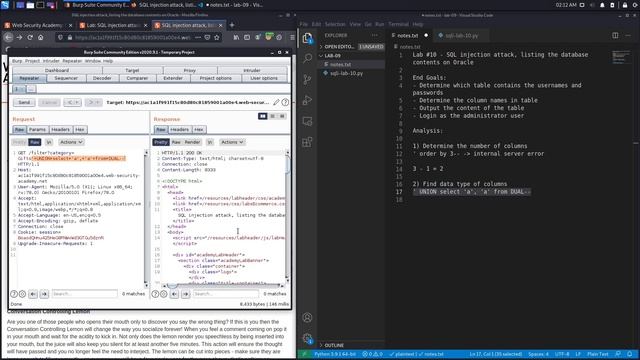
Task: Click the Firefox back arrow
Action: (x=9, y=37)
